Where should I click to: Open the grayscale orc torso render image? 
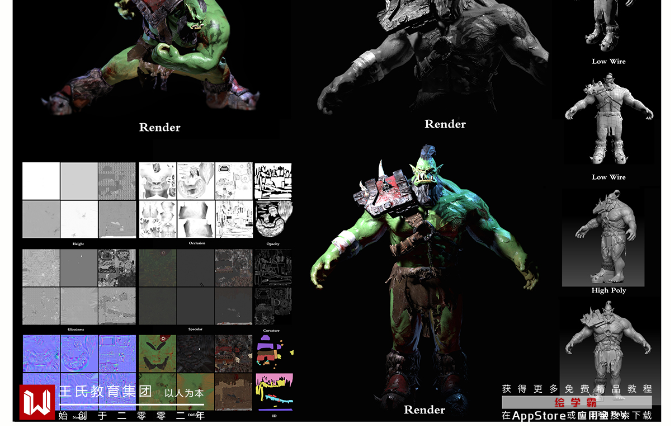(x=432, y=56)
